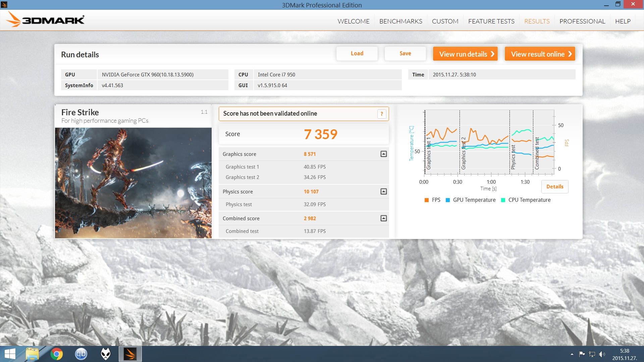The width and height of the screenshot is (644, 362).
Task: Click the Save button
Action: 405,54
